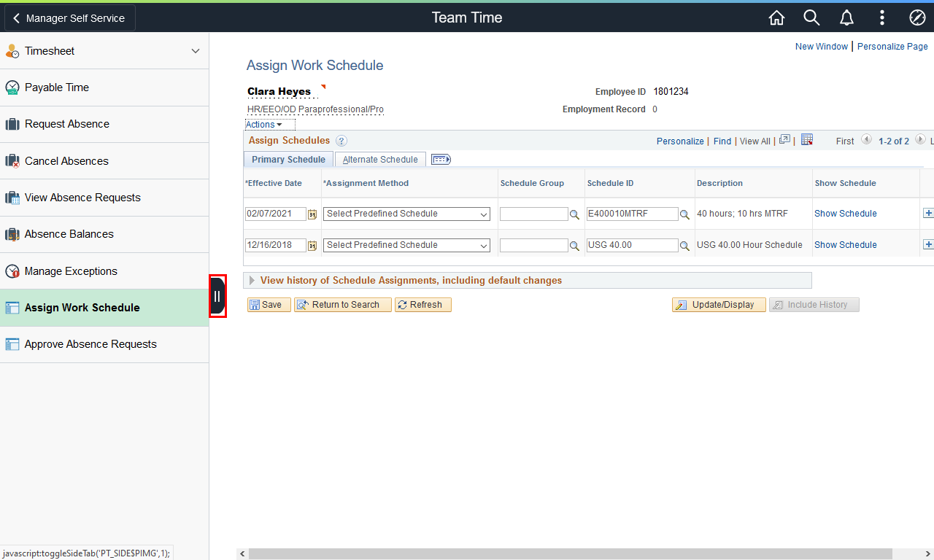
Task: Look up Schedule ID for E400010MTRF
Action: click(x=684, y=214)
